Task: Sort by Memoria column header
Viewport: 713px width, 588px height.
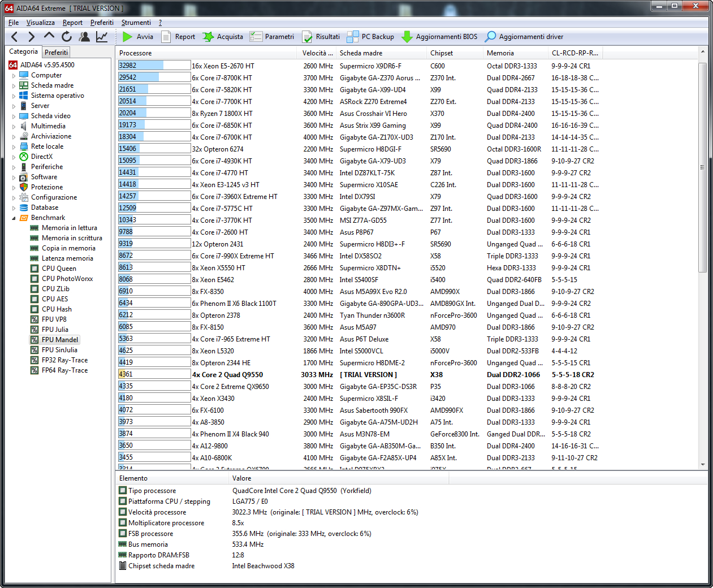Action: (x=515, y=53)
